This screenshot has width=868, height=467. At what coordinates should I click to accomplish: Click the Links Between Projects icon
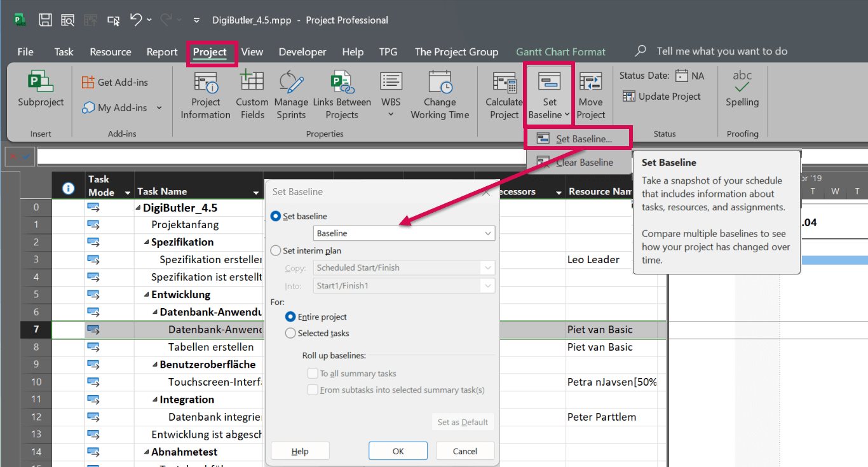click(342, 94)
